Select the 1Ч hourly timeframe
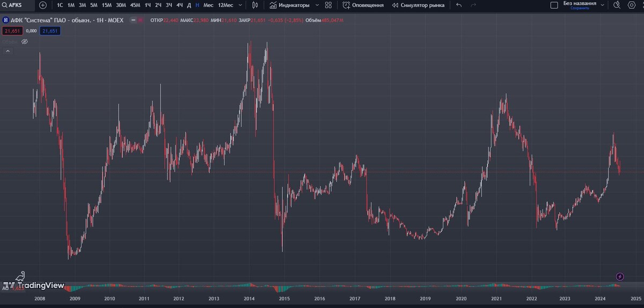644x308 pixels. [x=148, y=5]
